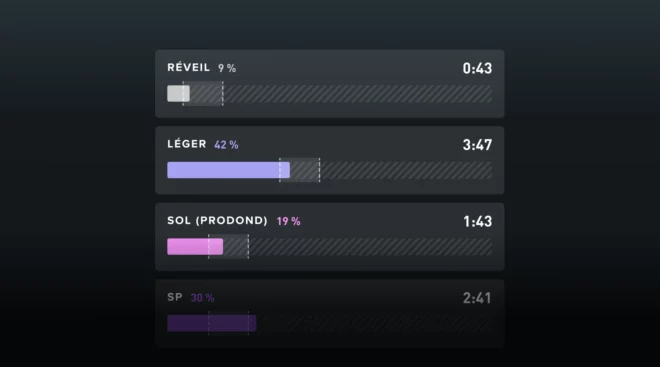
Task: Click the 9 % Réveil percentage
Action: [227, 68]
